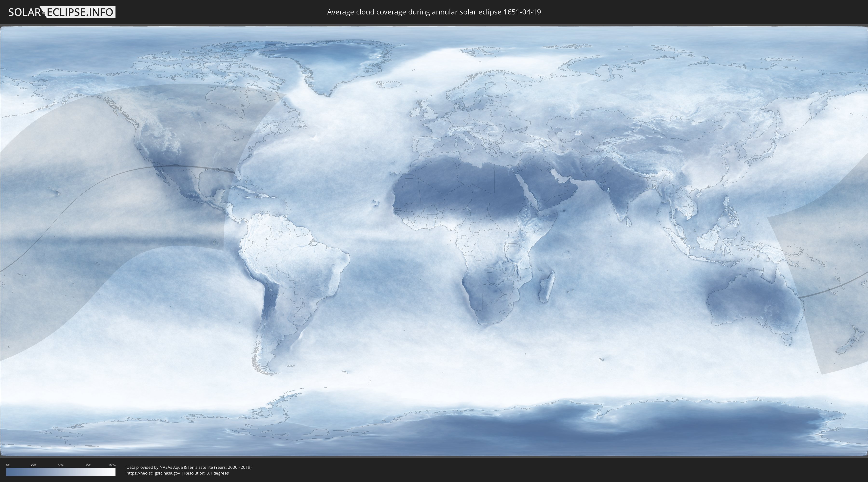Click the 25% legend label

click(x=33, y=465)
